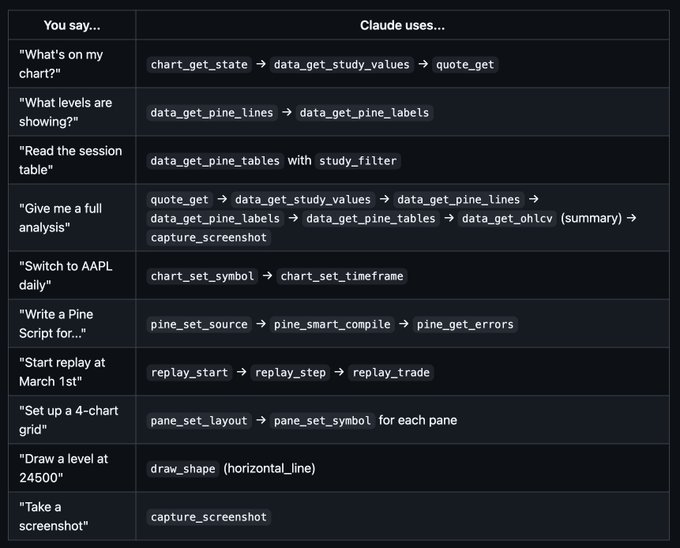Select the pane_set_layout code tag
This screenshot has height=548, width=680.
coord(199,421)
